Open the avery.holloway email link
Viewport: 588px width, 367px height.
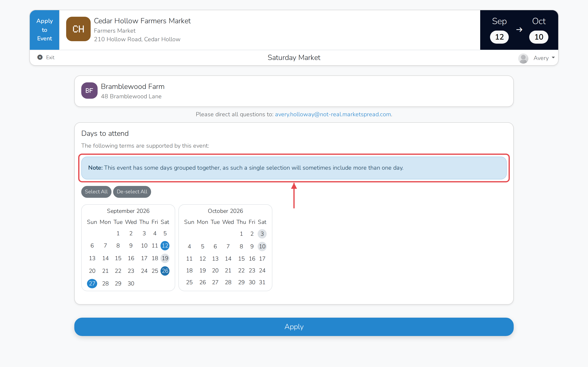pos(333,114)
